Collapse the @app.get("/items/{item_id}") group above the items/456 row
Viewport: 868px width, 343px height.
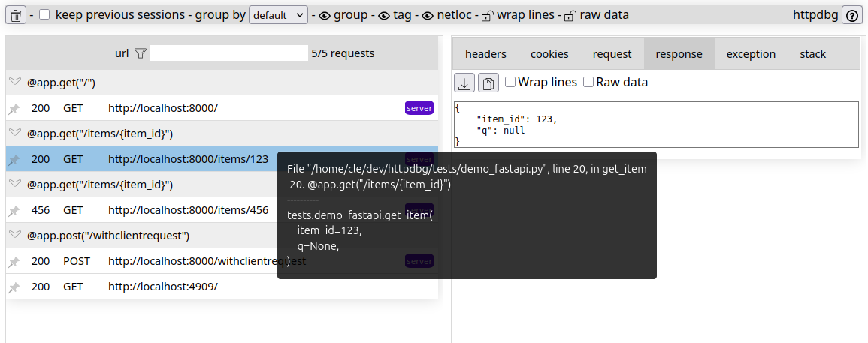15,184
